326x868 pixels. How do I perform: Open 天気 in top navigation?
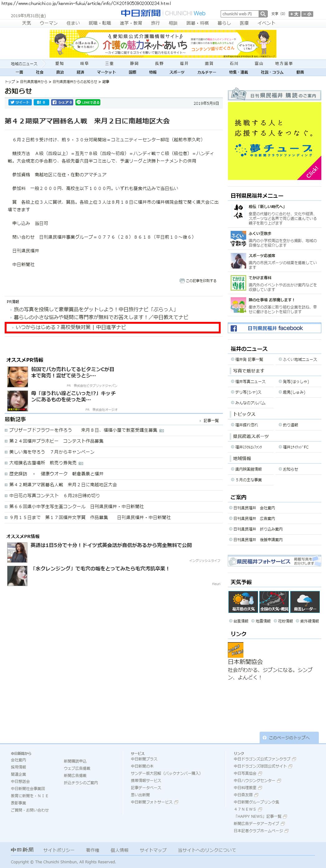(x=26, y=23)
